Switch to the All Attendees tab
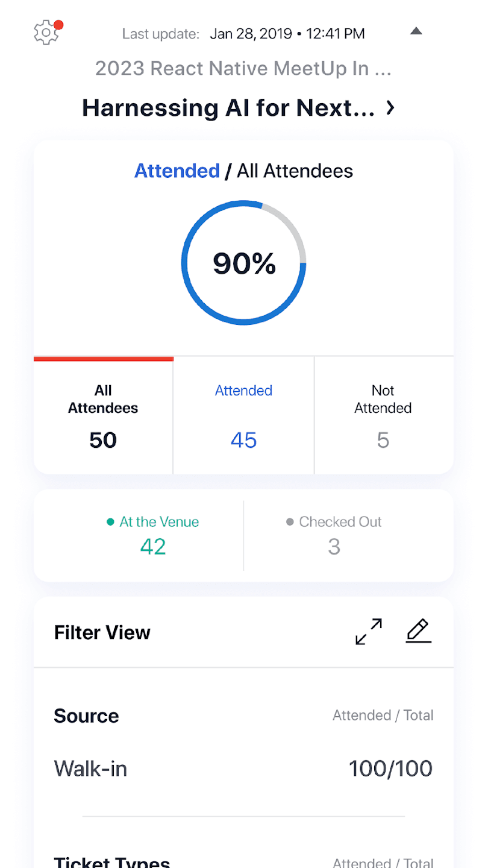The width and height of the screenshot is (488, 868). tap(102, 415)
